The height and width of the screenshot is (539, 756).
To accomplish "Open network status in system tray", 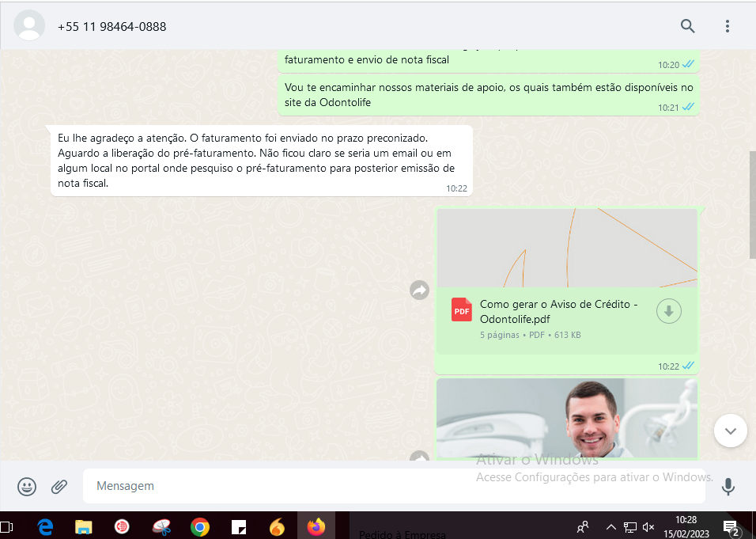I will pos(629,527).
